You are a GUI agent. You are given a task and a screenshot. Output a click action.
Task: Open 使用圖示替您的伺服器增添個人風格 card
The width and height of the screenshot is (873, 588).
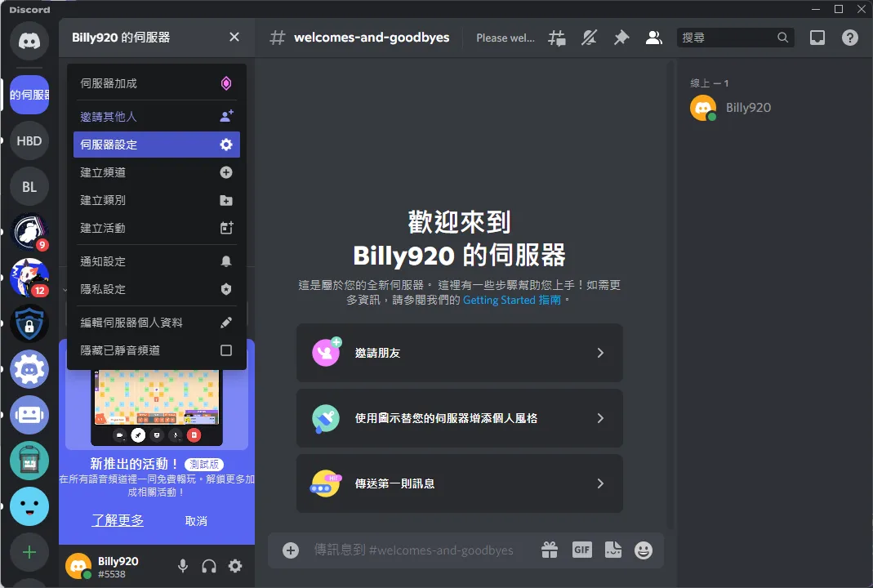pyautogui.click(x=459, y=418)
